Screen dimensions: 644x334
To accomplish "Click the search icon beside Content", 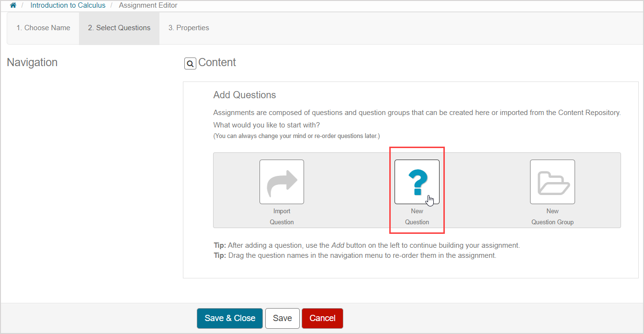I will pos(190,63).
